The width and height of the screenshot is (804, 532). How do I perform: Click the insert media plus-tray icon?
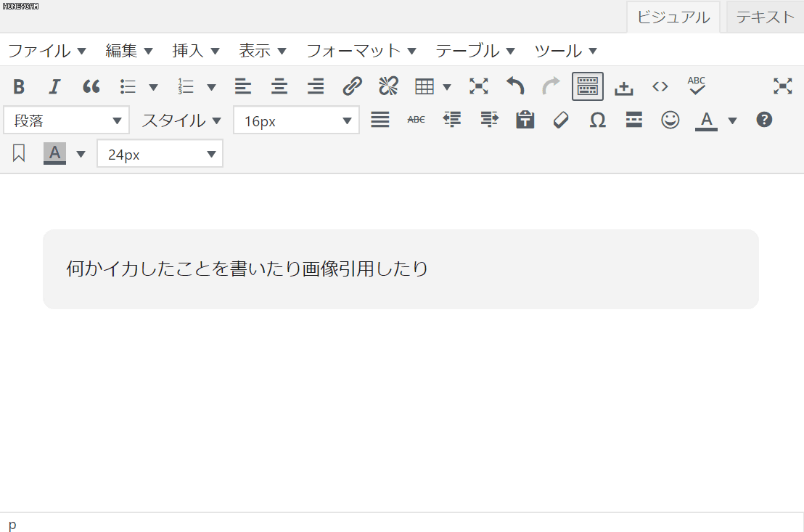pyautogui.click(x=624, y=87)
